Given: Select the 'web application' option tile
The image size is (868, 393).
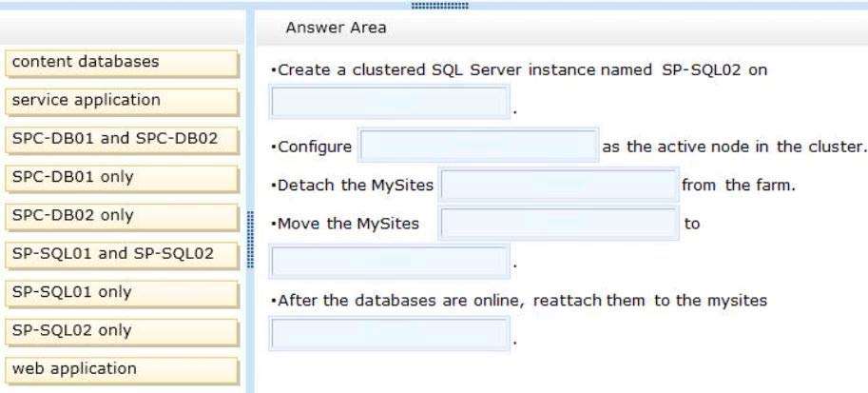Looking at the screenshot, I should 122,370.
